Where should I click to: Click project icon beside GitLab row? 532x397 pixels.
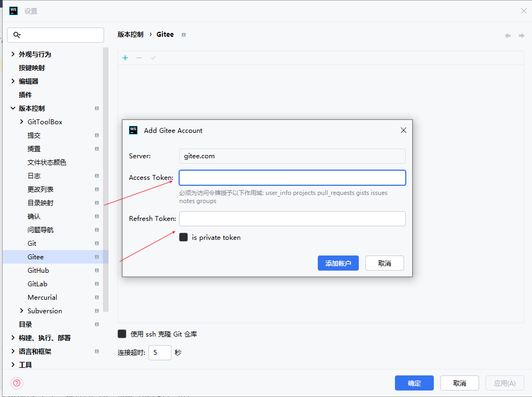[97, 284]
